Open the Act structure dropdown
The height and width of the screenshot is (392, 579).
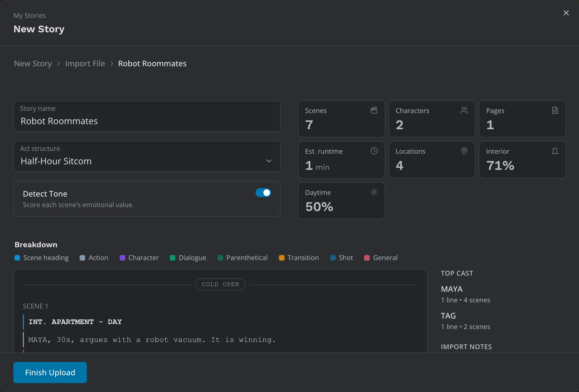click(147, 156)
